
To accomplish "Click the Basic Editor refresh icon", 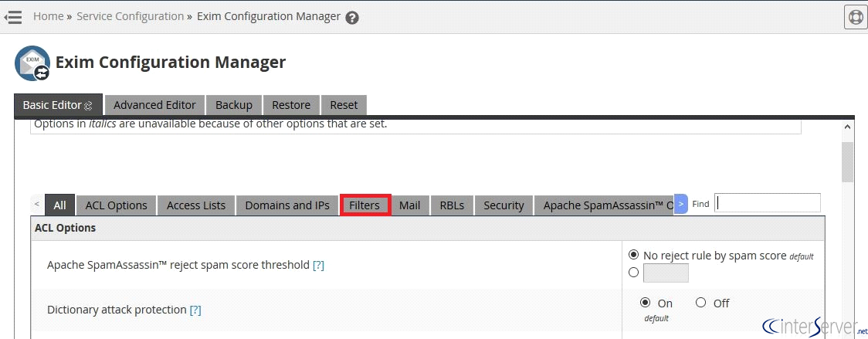I will [x=88, y=106].
